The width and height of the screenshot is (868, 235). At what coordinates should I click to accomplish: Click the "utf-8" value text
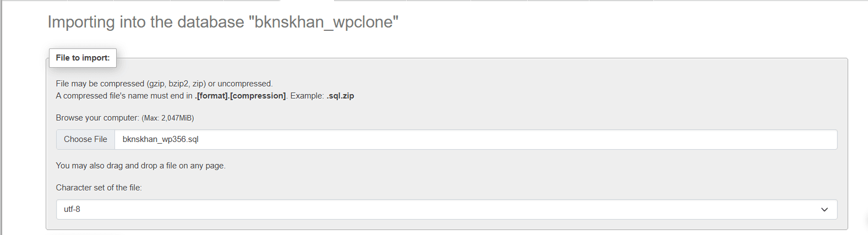(72, 209)
